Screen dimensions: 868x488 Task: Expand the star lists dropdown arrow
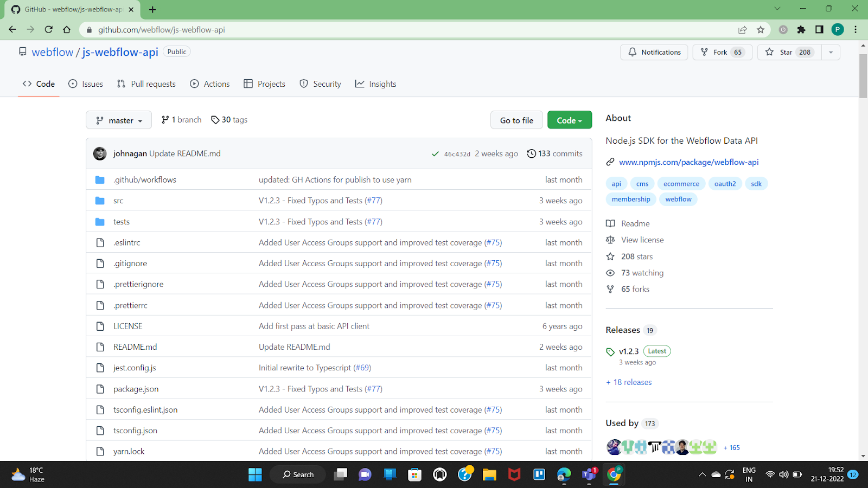pos(831,52)
